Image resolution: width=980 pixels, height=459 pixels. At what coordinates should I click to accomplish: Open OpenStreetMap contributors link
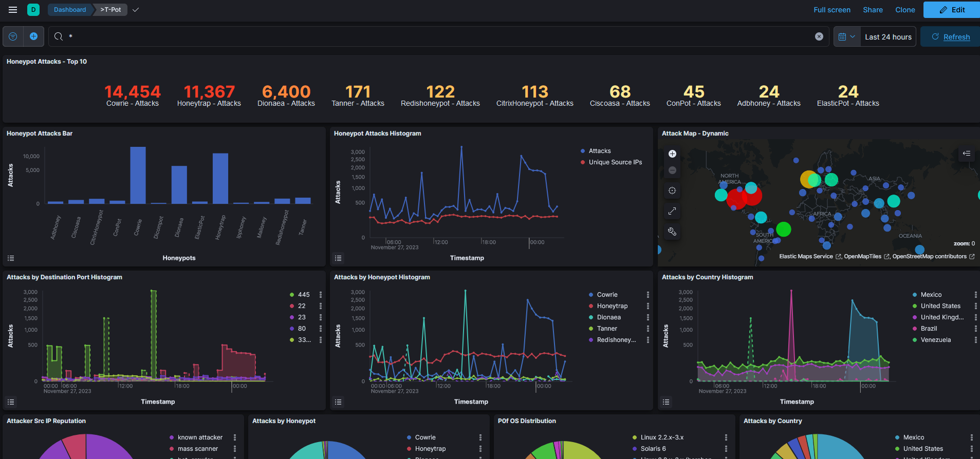click(933, 256)
